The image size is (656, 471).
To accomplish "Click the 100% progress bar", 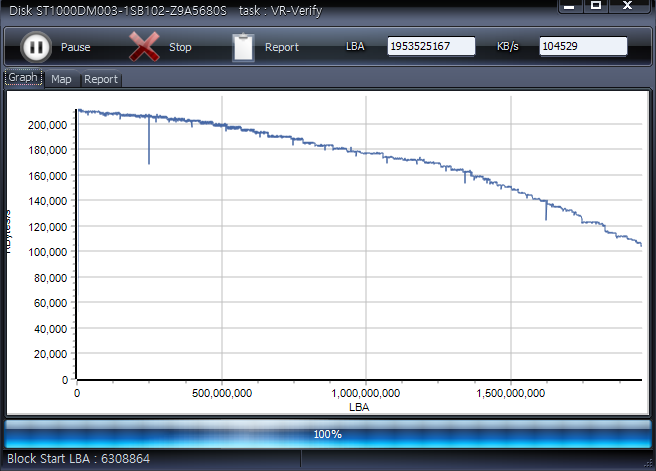I will 327,434.
